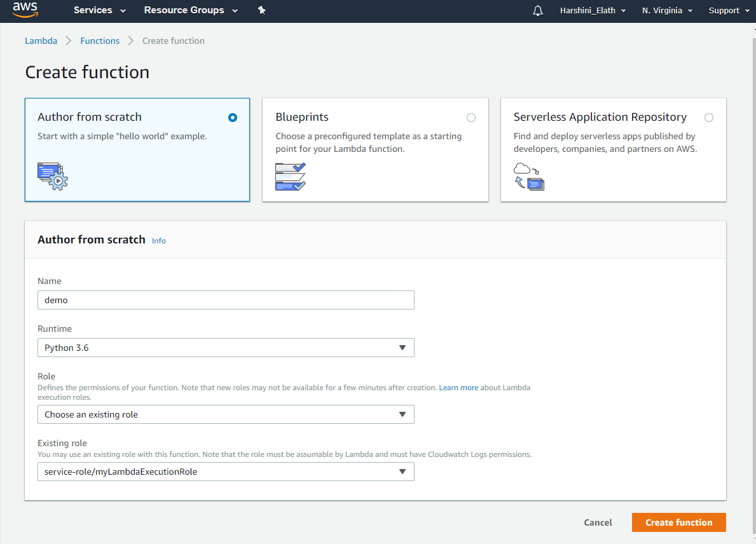Click the Author from scratch illustration icon
This screenshot has width=756, height=544.
point(52,176)
